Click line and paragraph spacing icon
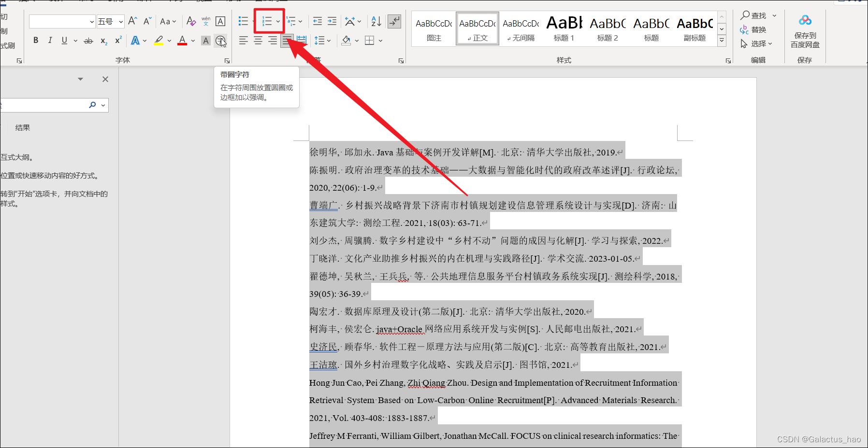 tap(319, 41)
